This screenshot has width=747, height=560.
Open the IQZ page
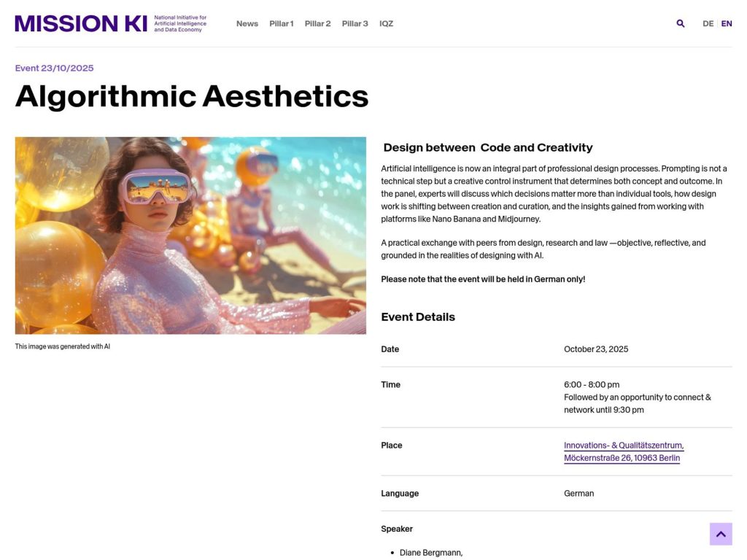[386, 23]
